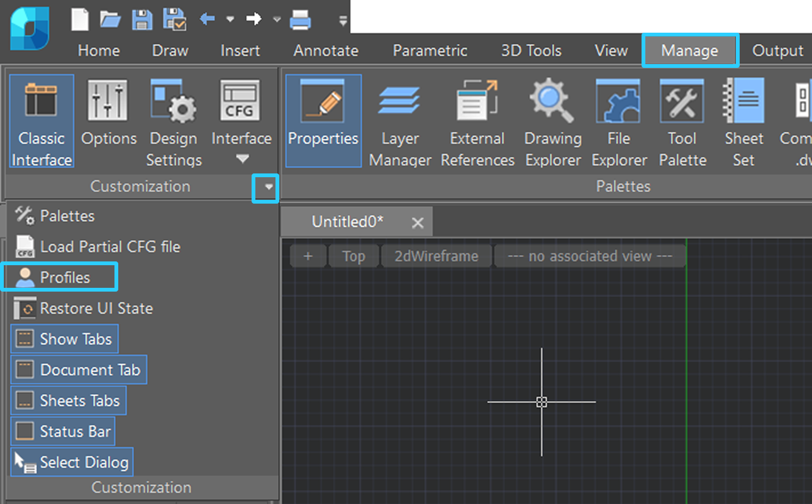
Task: Select the Parametric ribbon tab
Action: point(430,51)
